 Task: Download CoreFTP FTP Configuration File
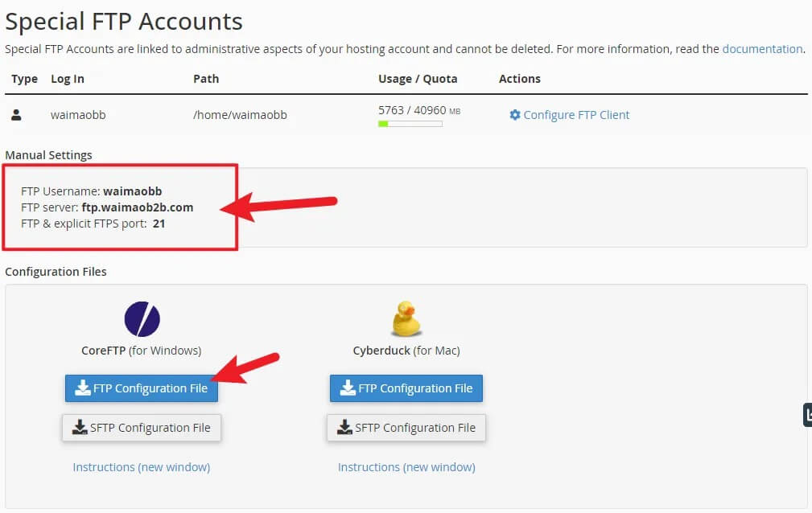142,388
